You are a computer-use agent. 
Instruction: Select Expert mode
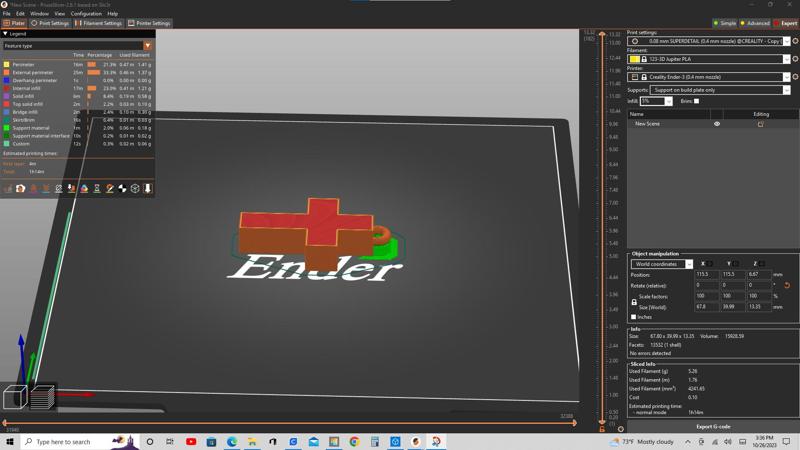click(x=786, y=23)
